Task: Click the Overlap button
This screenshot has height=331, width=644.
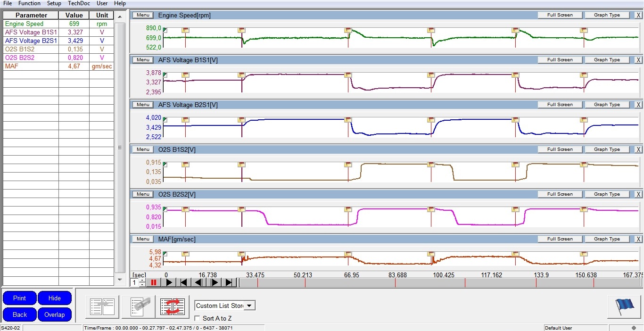Action: tap(55, 314)
